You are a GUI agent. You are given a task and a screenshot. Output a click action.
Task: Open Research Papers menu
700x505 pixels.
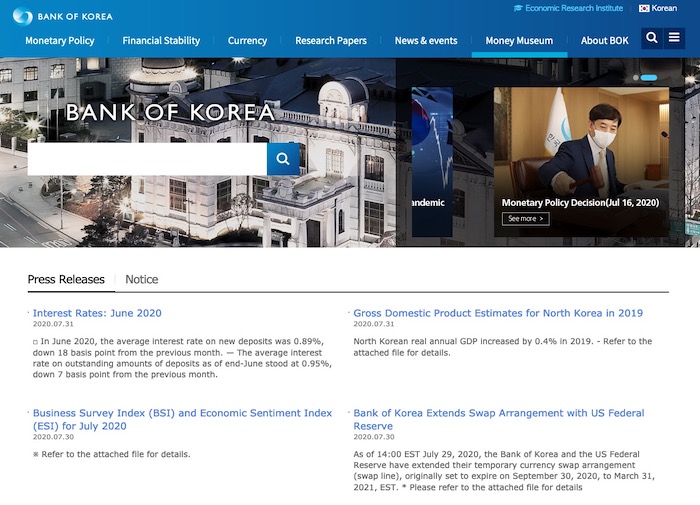[331, 41]
